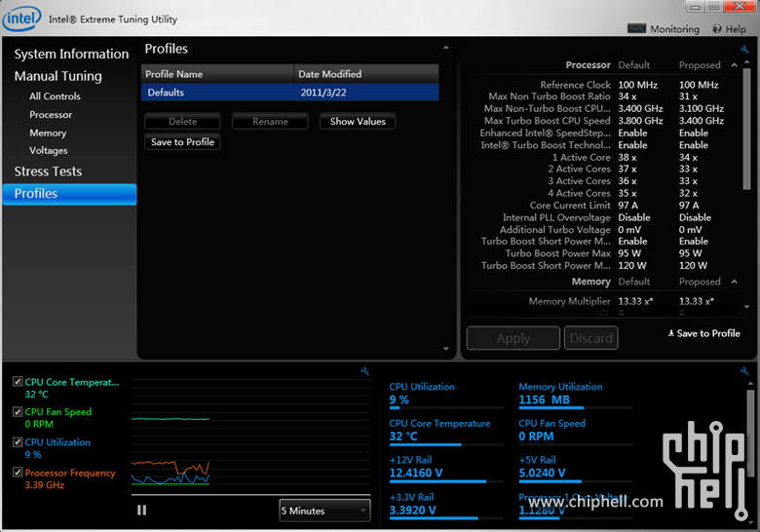
Task: Click settings list scroll down arrow
Action: (x=746, y=307)
